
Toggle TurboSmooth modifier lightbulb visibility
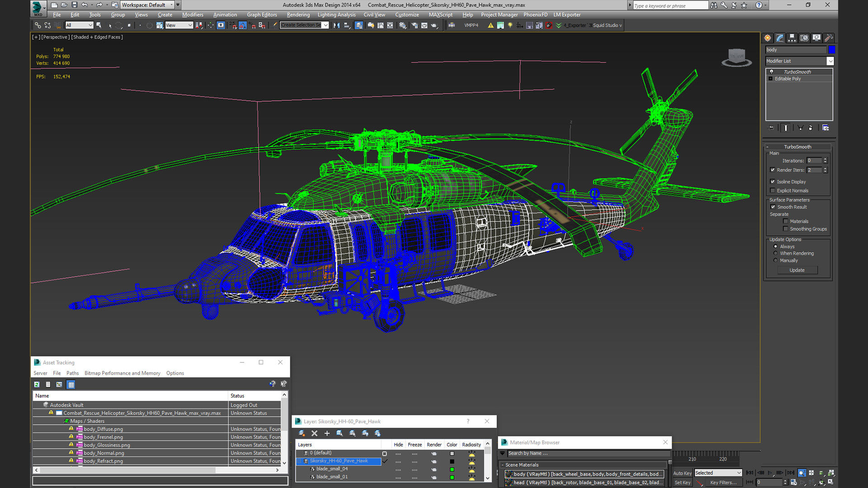click(x=772, y=72)
